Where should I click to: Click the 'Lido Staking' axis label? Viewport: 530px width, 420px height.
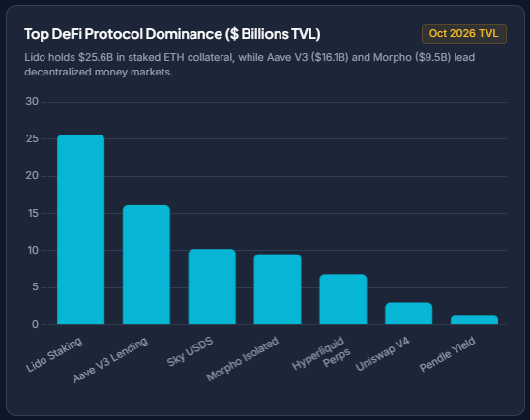coord(54,354)
